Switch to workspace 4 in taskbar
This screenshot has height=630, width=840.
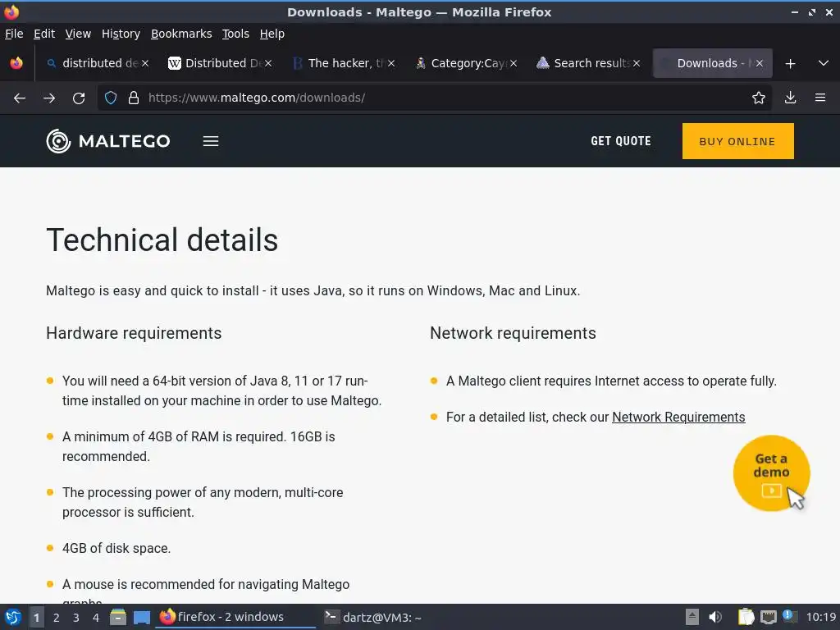[x=96, y=618]
